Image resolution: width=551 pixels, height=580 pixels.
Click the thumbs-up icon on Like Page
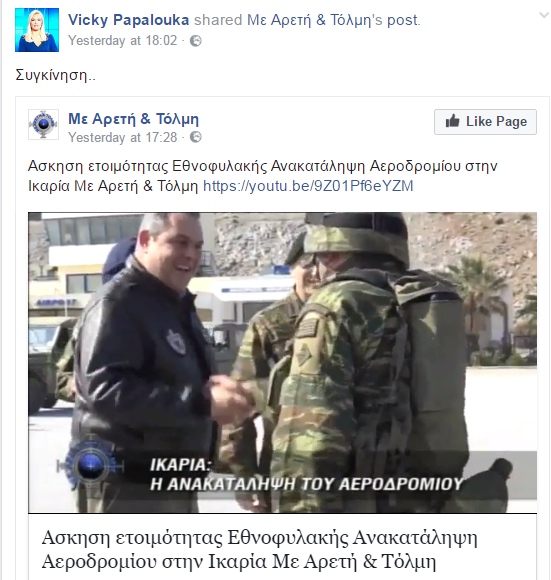(x=452, y=121)
